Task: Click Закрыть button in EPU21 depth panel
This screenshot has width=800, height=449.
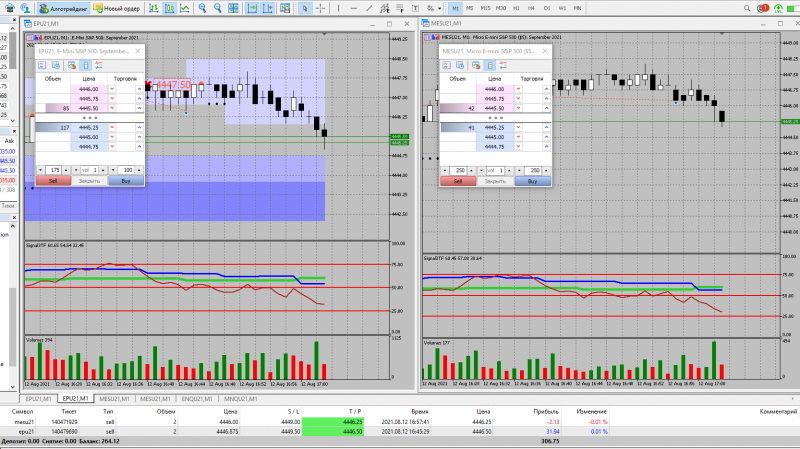Action: (89, 181)
